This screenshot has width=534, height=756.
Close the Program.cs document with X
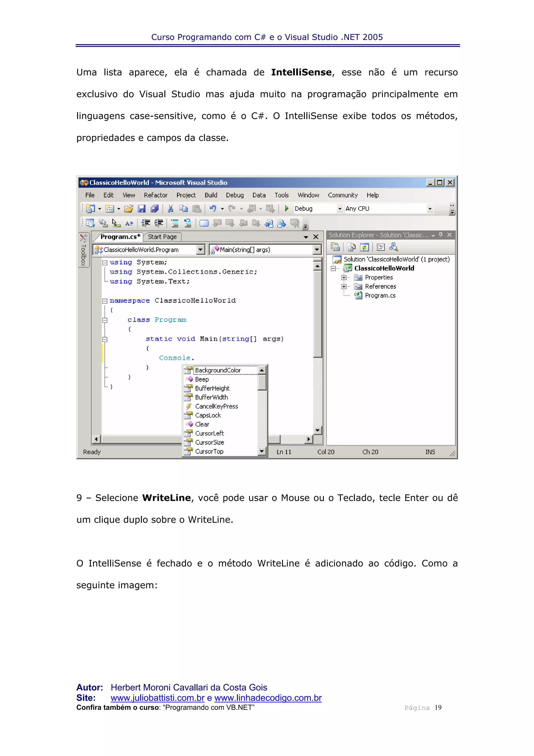(x=316, y=237)
